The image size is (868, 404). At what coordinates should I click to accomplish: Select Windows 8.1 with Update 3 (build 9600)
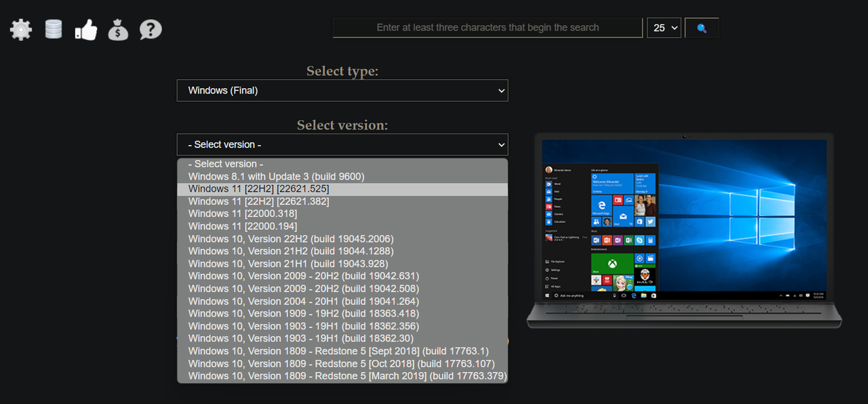[342, 176]
